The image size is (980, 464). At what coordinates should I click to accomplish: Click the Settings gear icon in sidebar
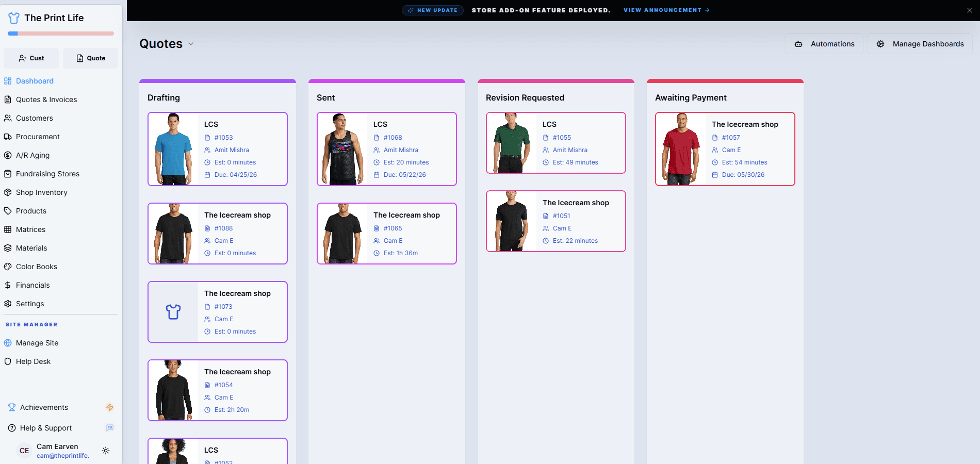(x=8, y=304)
